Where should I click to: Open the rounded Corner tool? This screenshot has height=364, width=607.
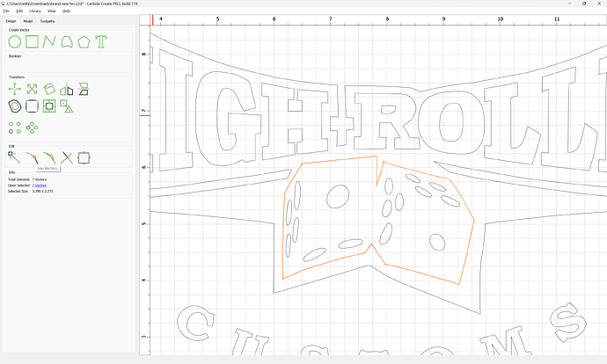[33, 106]
